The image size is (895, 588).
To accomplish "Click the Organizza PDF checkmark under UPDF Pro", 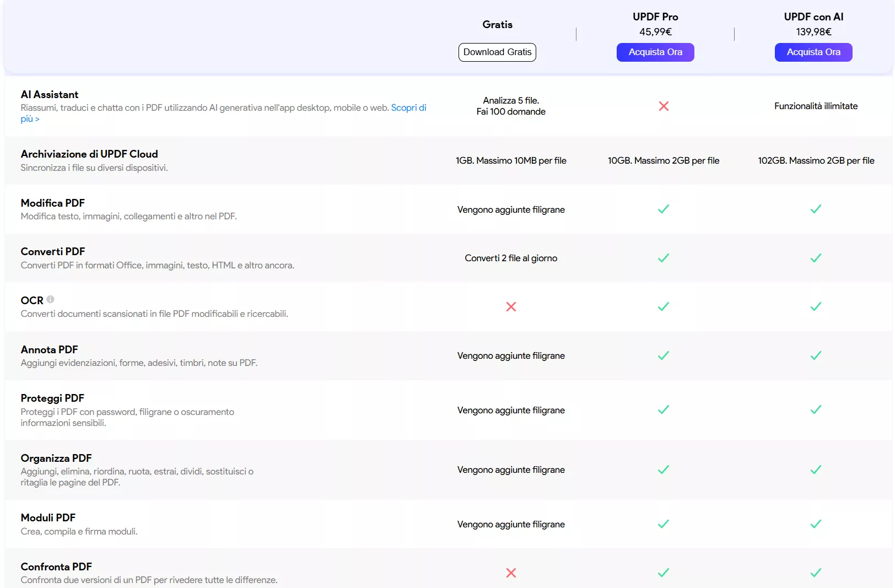I will tap(664, 470).
